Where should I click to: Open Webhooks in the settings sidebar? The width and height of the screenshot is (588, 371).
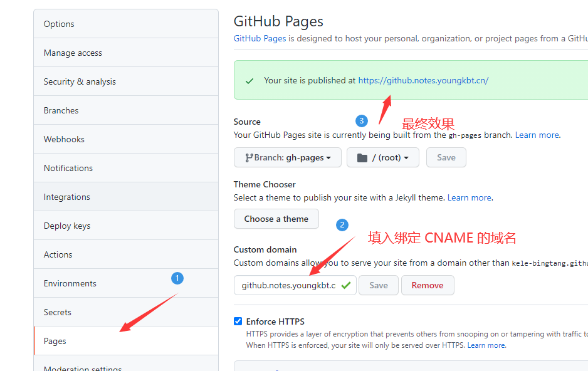[x=64, y=140]
